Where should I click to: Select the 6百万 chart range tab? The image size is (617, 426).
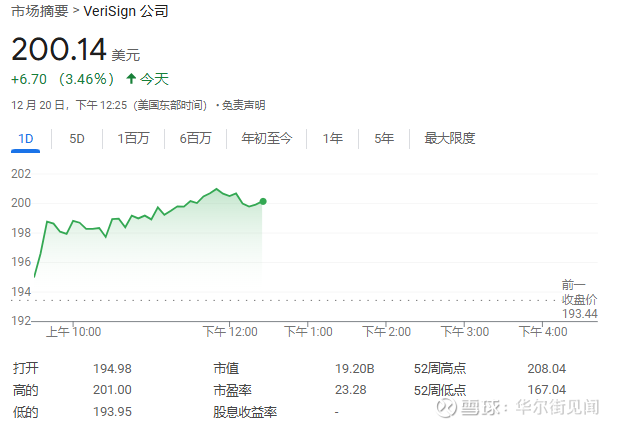(195, 138)
